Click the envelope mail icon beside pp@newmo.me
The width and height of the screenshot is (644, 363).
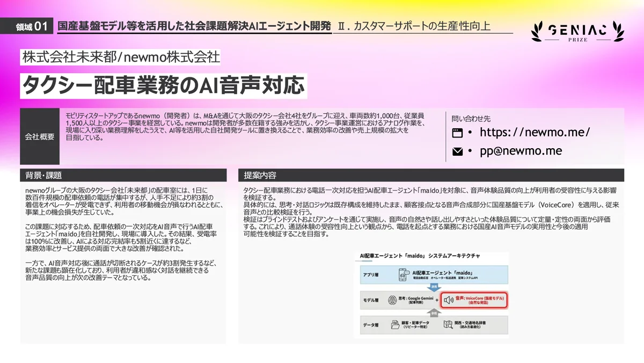coord(457,151)
